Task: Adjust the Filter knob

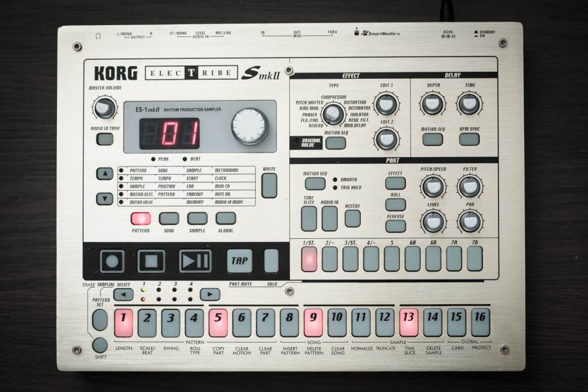Action: [x=470, y=186]
